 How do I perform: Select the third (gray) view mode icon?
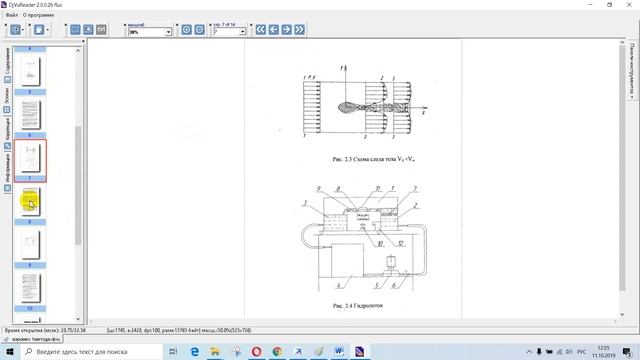point(101,30)
